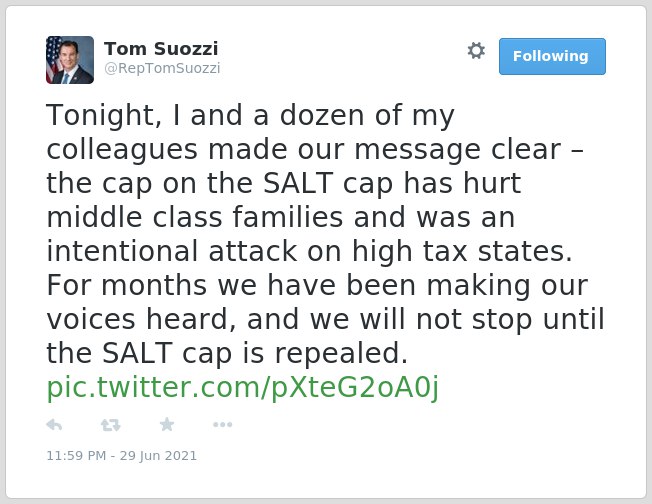The height and width of the screenshot is (504, 652).
Task: Click the left-pointing reply arrow
Action: click(54, 425)
